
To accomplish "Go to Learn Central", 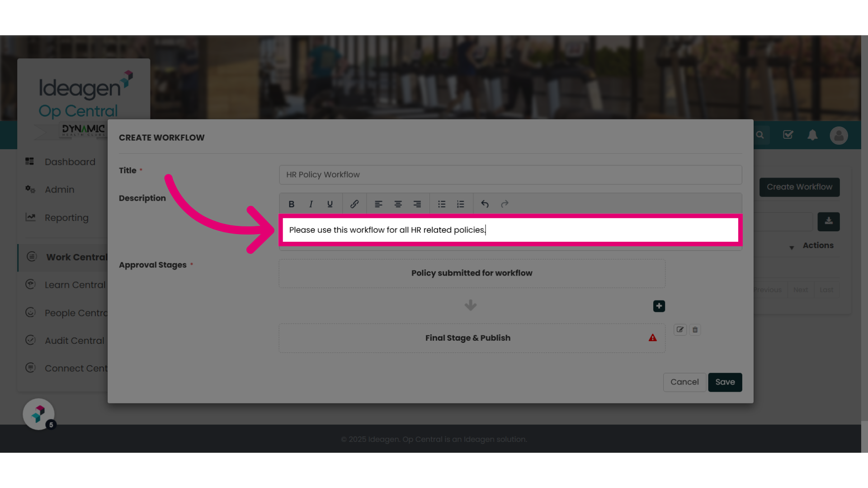I will (75, 285).
